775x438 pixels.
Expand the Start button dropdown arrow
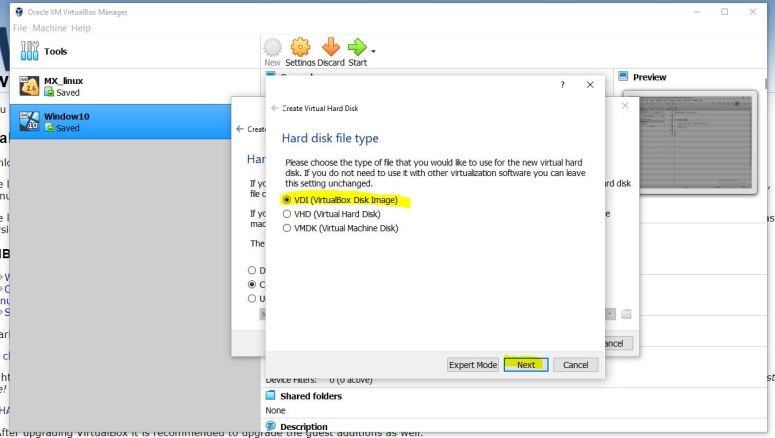[373, 51]
